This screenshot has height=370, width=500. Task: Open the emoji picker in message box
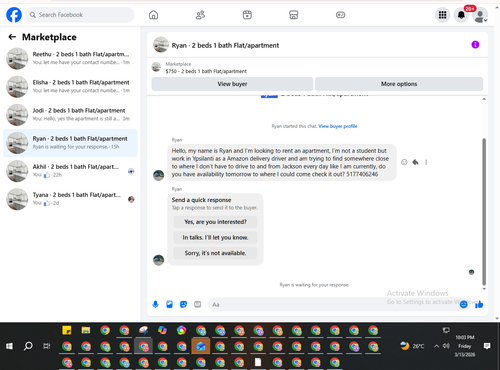(463, 304)
